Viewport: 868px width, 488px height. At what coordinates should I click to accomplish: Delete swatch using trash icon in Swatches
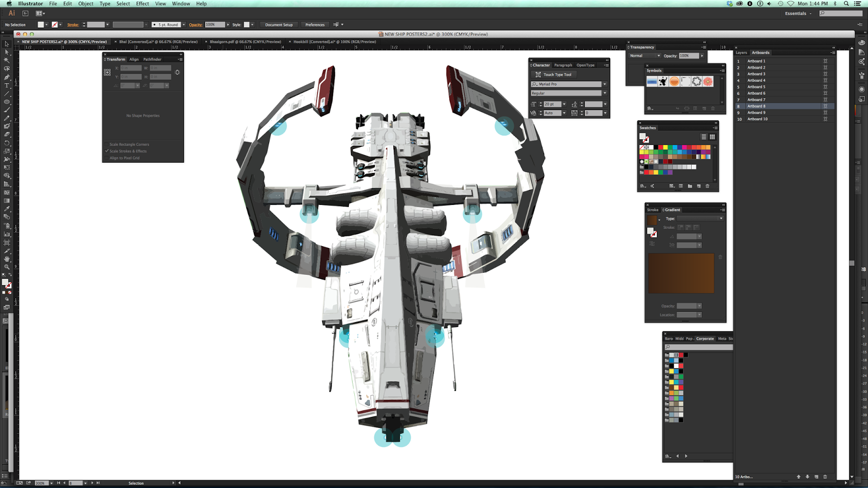pos(707,186)
